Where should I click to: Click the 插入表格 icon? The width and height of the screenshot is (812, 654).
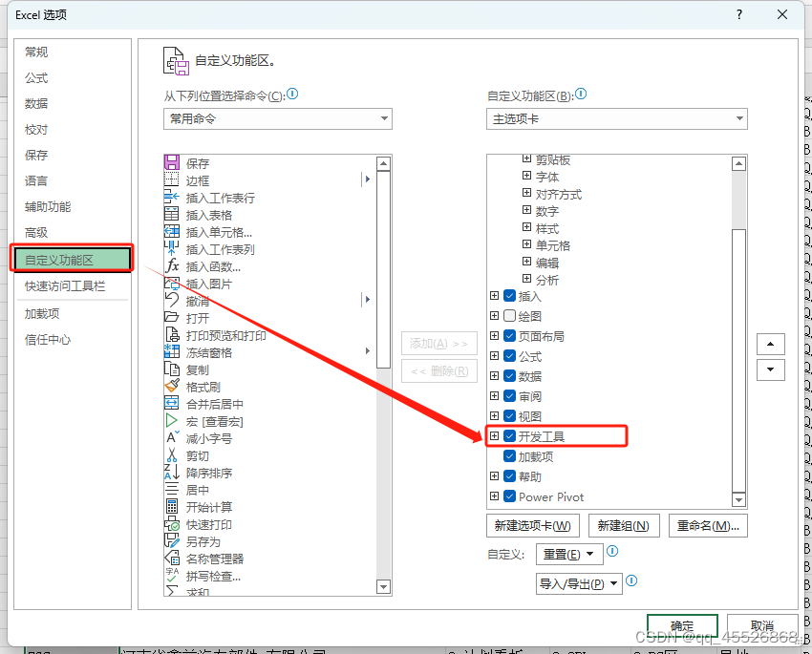[x=172, y=214]
